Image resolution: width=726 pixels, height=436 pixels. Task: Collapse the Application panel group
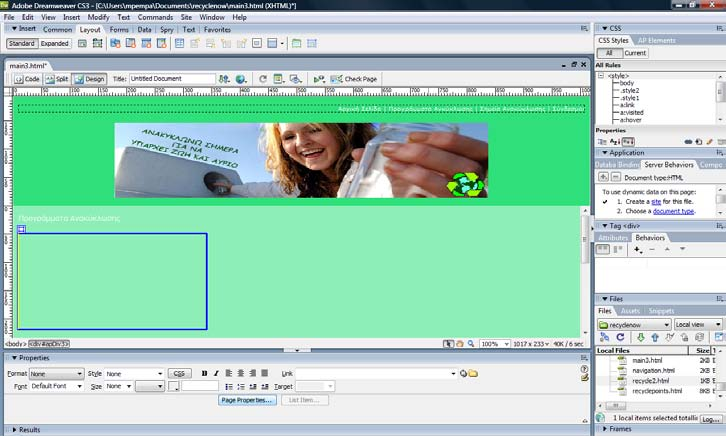coord(605,152)
